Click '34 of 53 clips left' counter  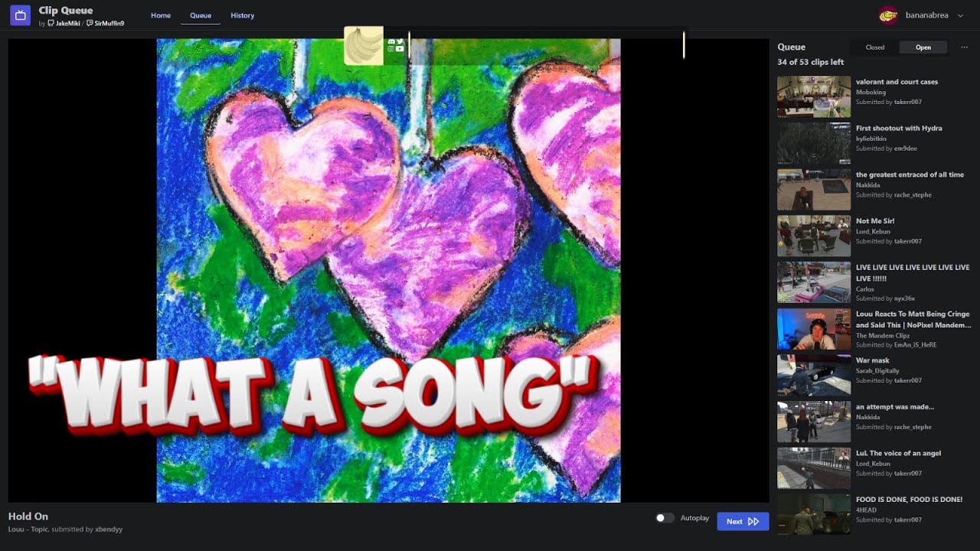click(811, 62)
